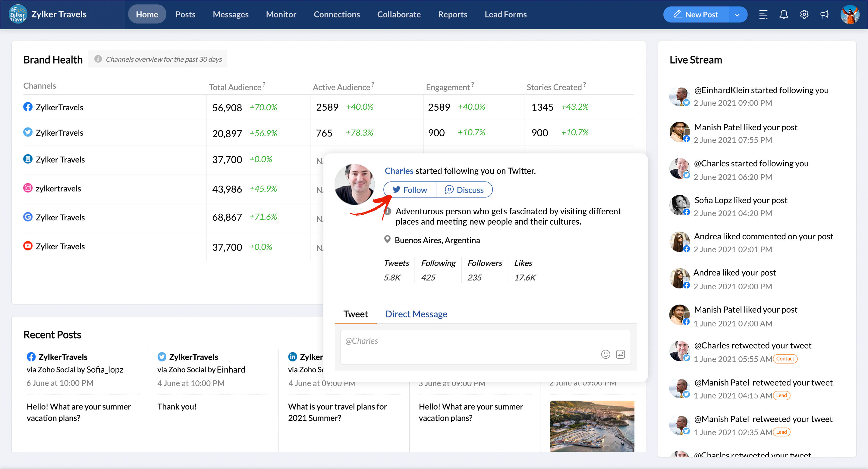Click the user profile avatar in header
The width and height of the screenshot is (868, 469).
(x=850, y=14)
